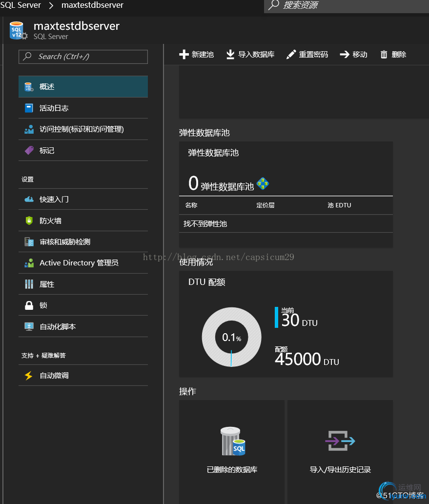Select Active Directory 管理员 menu item
Screen dimensions: 429x504
coord(83,263)
